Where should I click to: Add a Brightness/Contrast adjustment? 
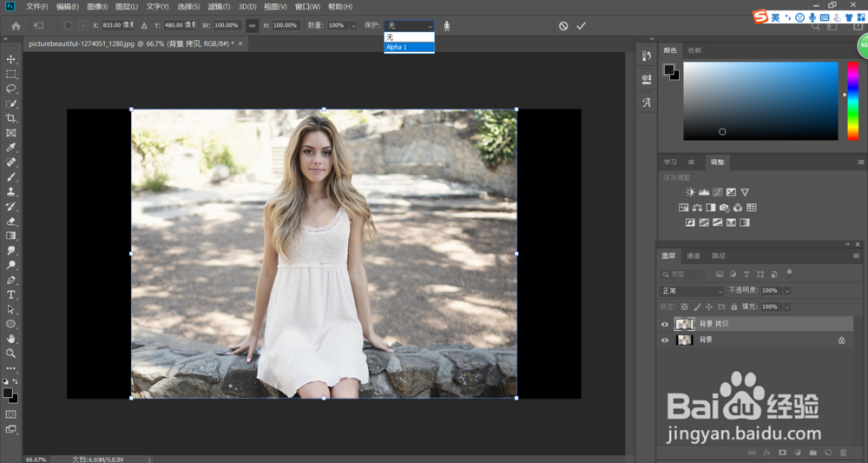[690, 192]
